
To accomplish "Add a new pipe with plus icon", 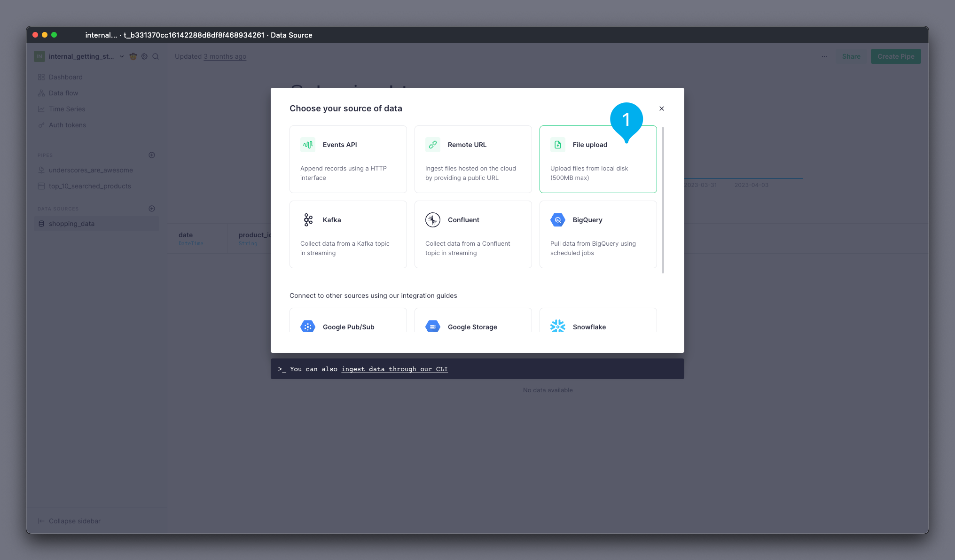I will point(152,155).
